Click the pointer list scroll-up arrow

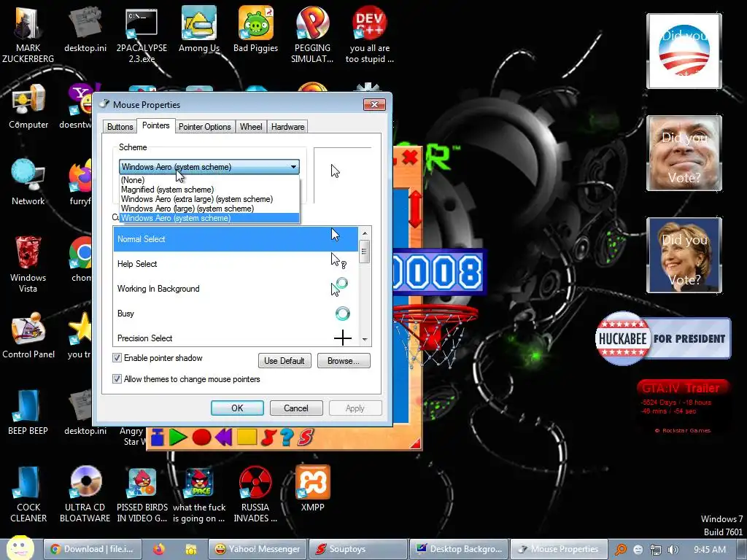(x=365, y=233)
